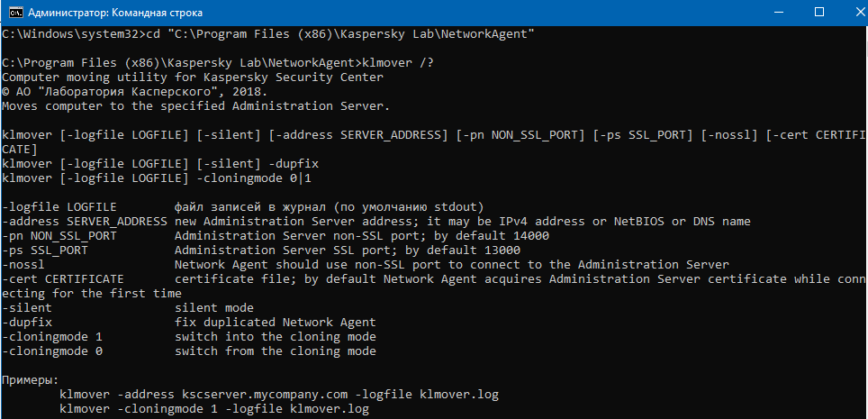The image size is (868, 419).
Task: Click the 'fix duplicated Network Agent' description row
Action: (x=189, y=323)
